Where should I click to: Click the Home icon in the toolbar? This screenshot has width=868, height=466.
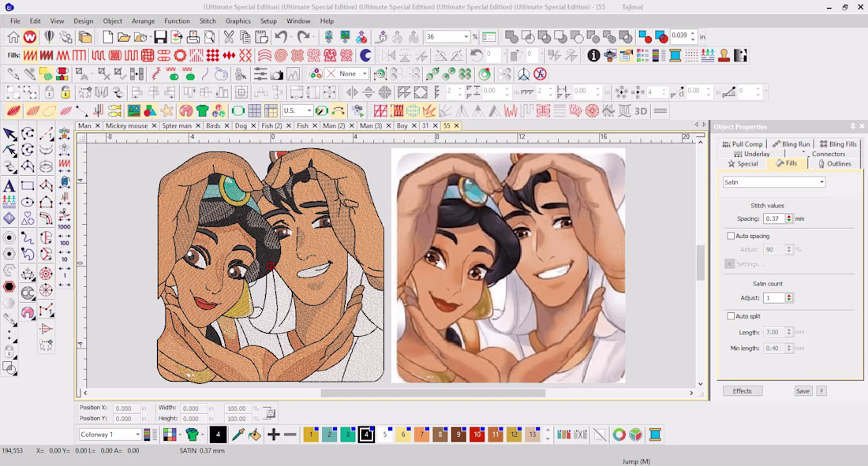(x=13, y=37)
